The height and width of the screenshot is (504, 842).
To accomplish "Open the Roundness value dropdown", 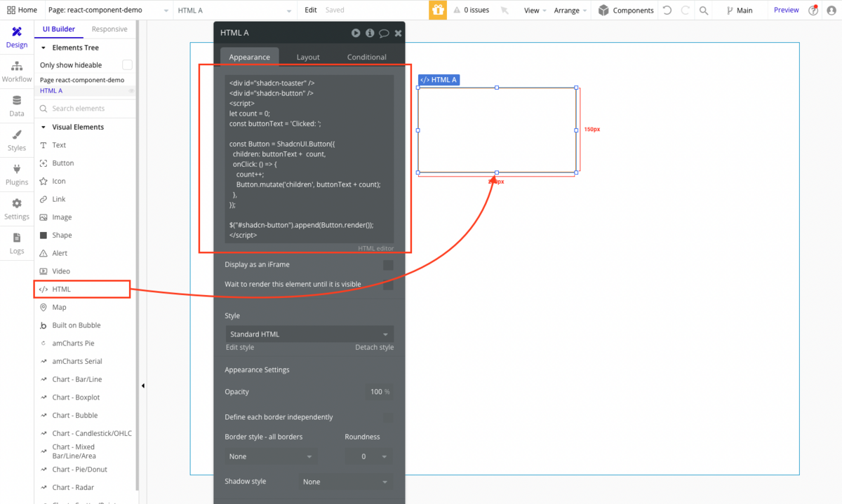I will click(x=369, y=456).
